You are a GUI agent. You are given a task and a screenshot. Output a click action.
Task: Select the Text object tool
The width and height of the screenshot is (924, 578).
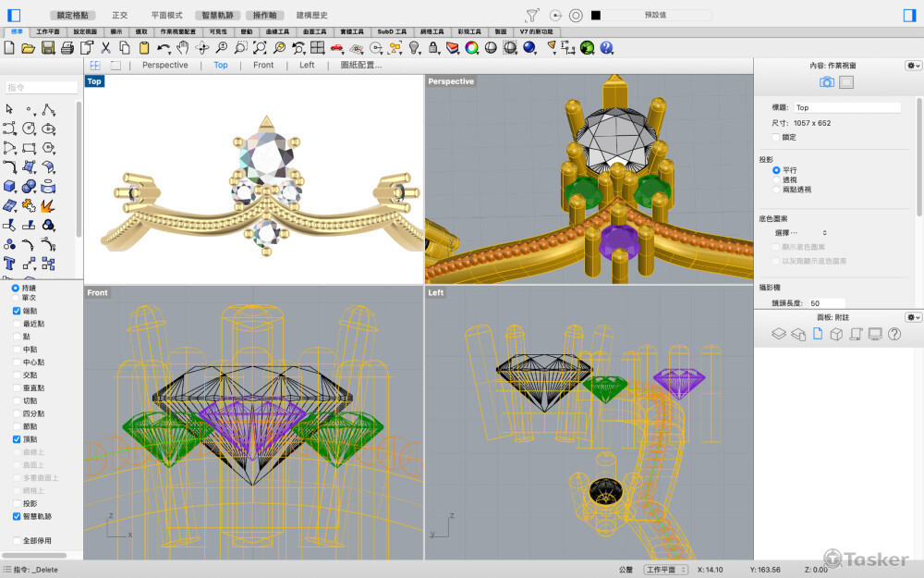click(x=9, y=264)
